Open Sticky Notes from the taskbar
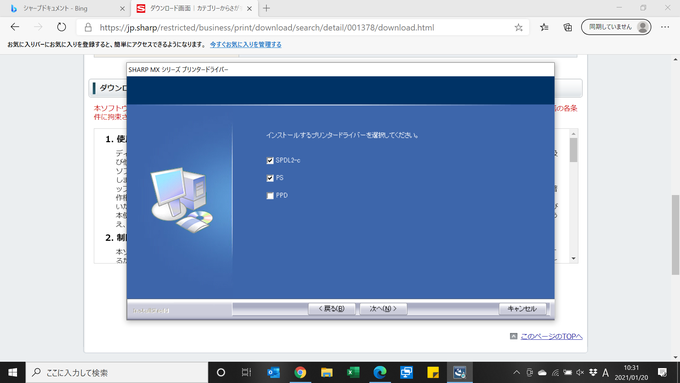This screenshot has height=383, width=680. pos(433,372)
